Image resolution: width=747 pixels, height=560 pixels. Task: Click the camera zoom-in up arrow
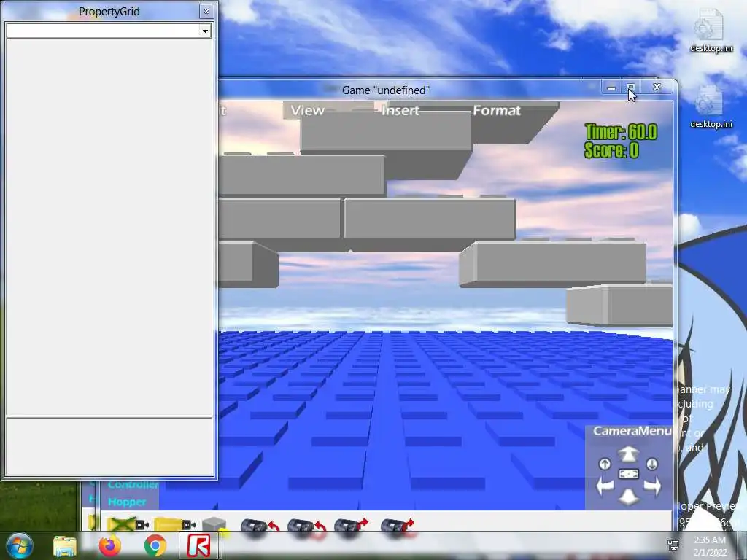click(628, 454)
